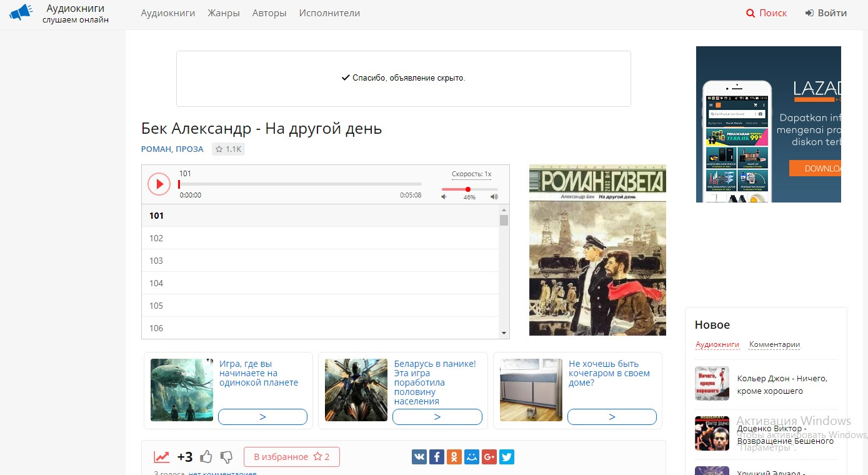Click arrow button under the Беларусь ad
Viewport: 868px width, 475px height.
tap(437, 417)
